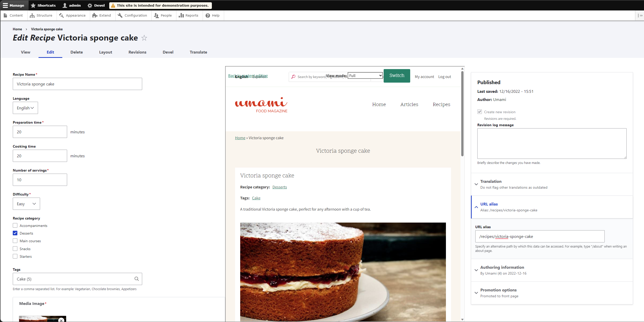Check the Main courses category
The height and width of the screenshot is (322, 644).
click(15, 241)
